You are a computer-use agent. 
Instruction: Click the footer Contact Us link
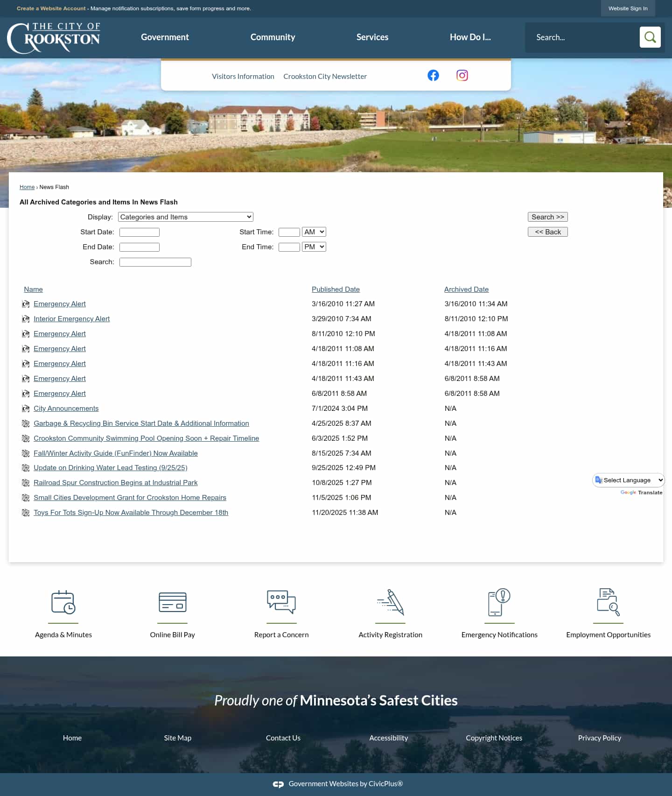click(x=283, y=738)
